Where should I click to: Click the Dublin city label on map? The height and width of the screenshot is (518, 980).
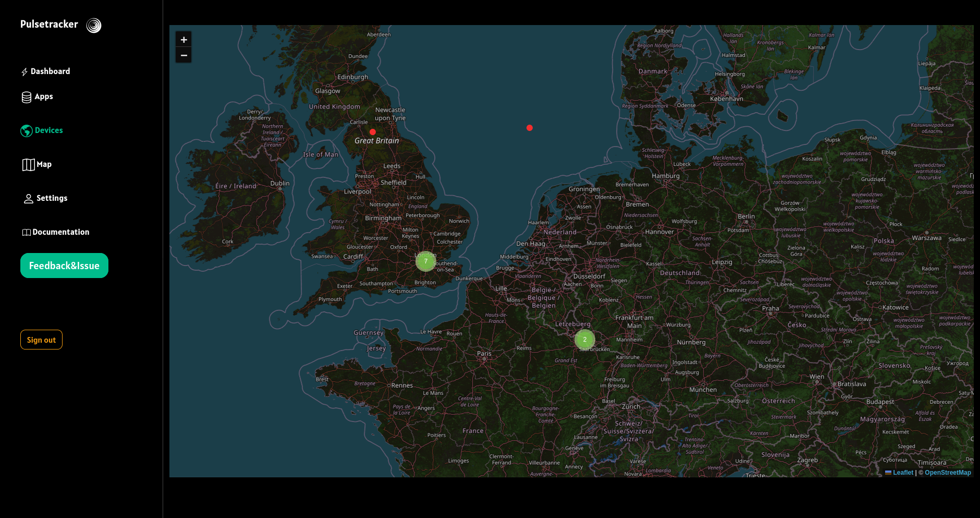(x=280, y=184)
